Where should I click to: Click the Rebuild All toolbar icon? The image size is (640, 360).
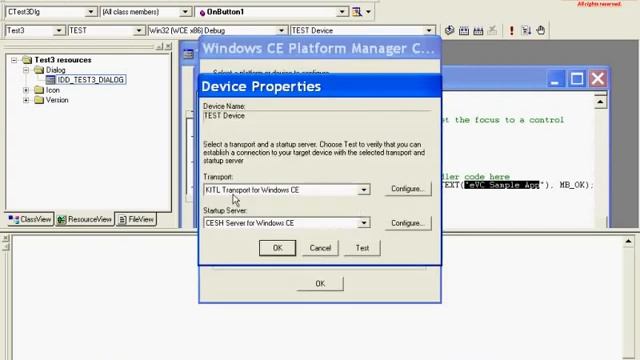pos(478,30)
